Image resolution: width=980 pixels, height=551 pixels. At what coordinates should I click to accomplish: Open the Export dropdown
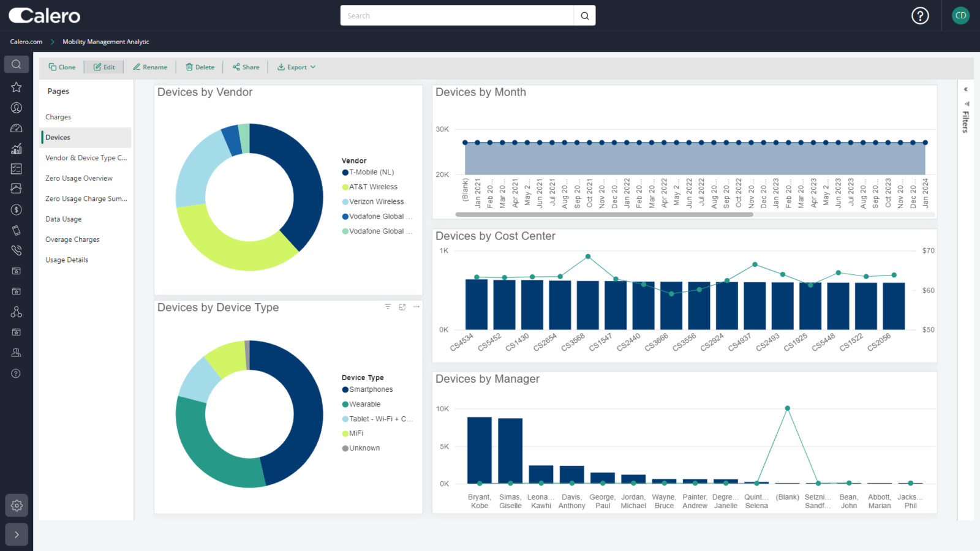(296, 67)
